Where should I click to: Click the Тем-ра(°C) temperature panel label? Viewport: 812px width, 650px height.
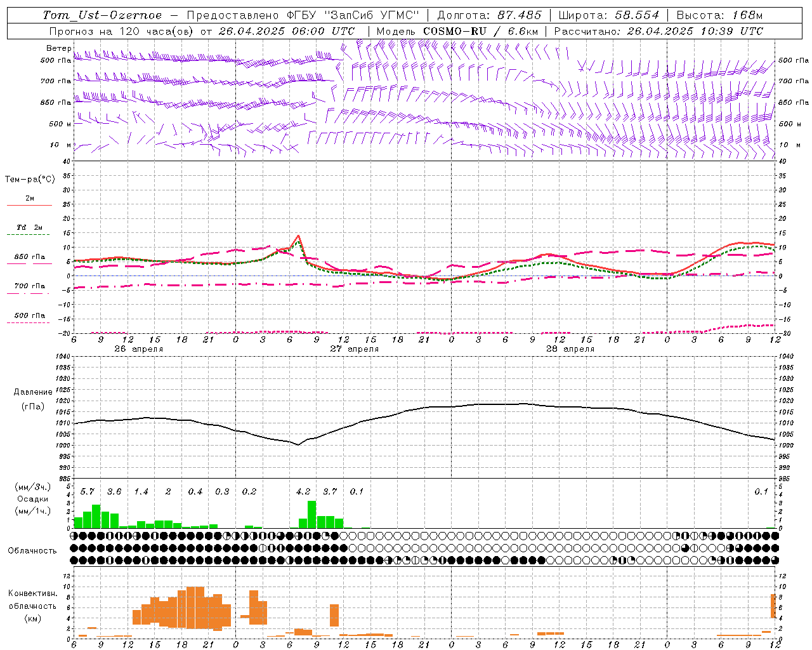click(x=30, y=180)
